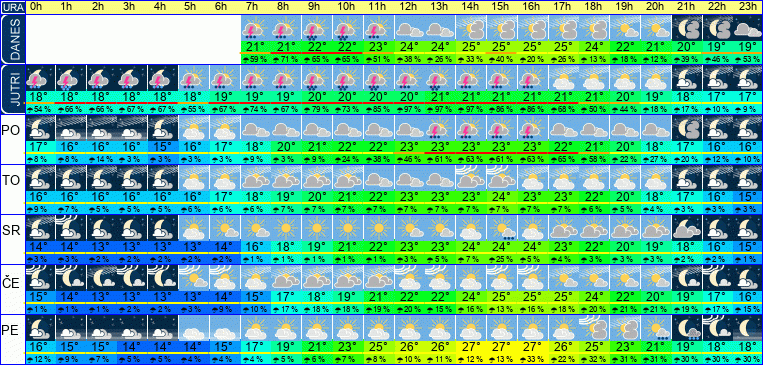Click SR 3h dark blue 13° cell
763x365 pixels.
(131, 246)
